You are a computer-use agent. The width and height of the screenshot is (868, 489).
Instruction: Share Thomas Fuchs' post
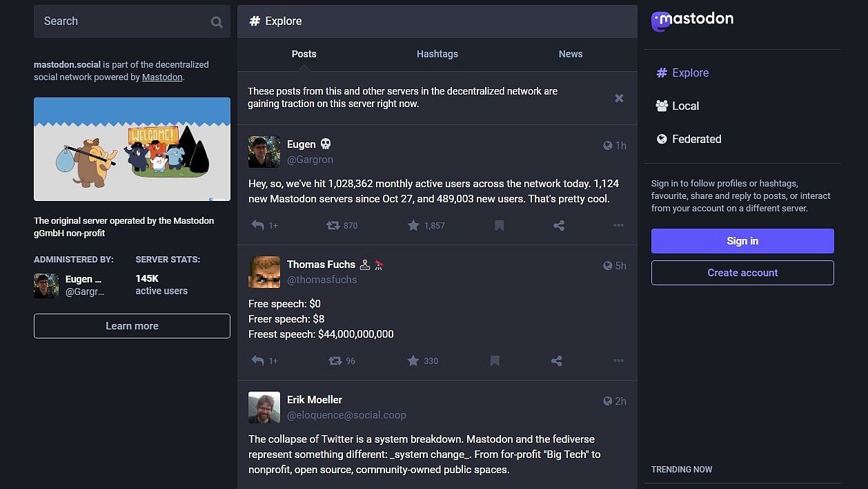pos(557,361)
